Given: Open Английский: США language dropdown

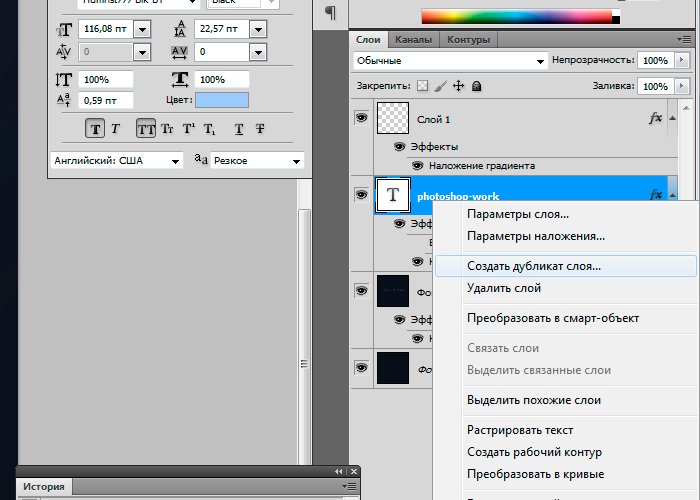Looking at the screenshot, I should pos(175,160).
